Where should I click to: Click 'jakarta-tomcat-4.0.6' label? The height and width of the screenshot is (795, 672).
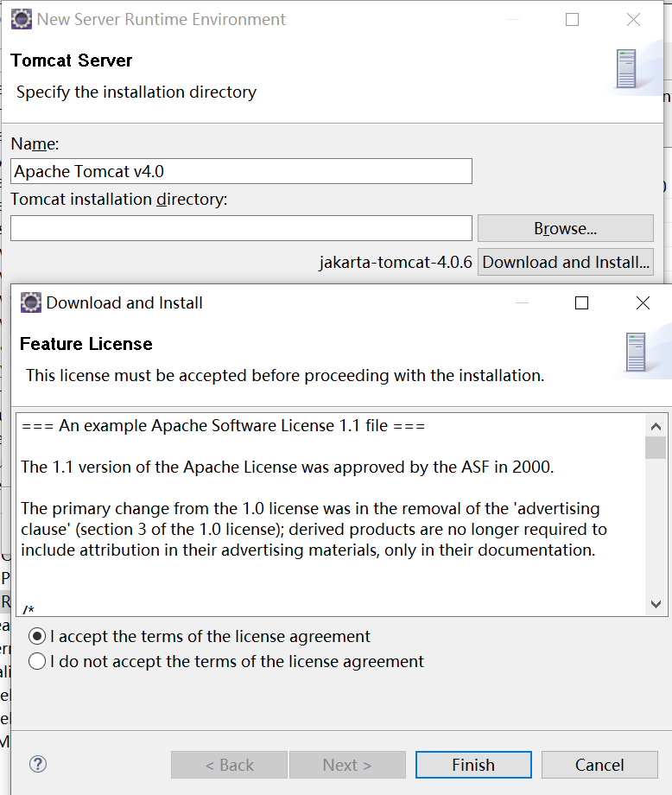[x=396, y=262]
